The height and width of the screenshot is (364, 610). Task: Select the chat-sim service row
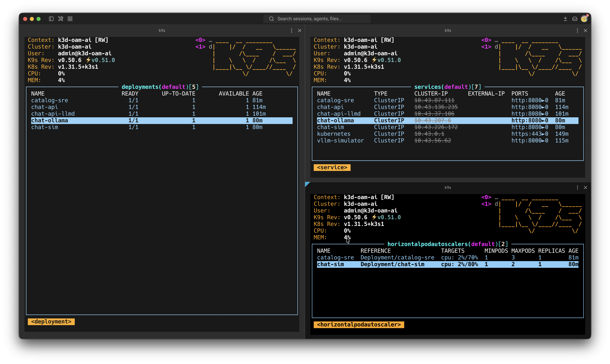coord(448,127)
